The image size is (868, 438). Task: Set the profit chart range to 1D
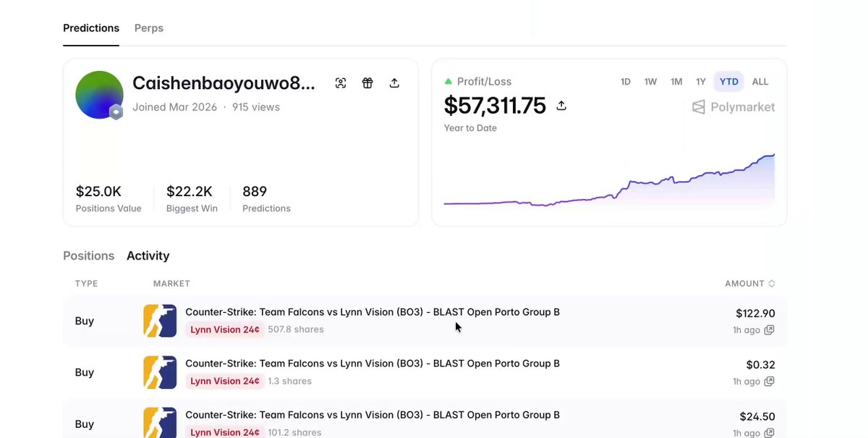point(626,82)
